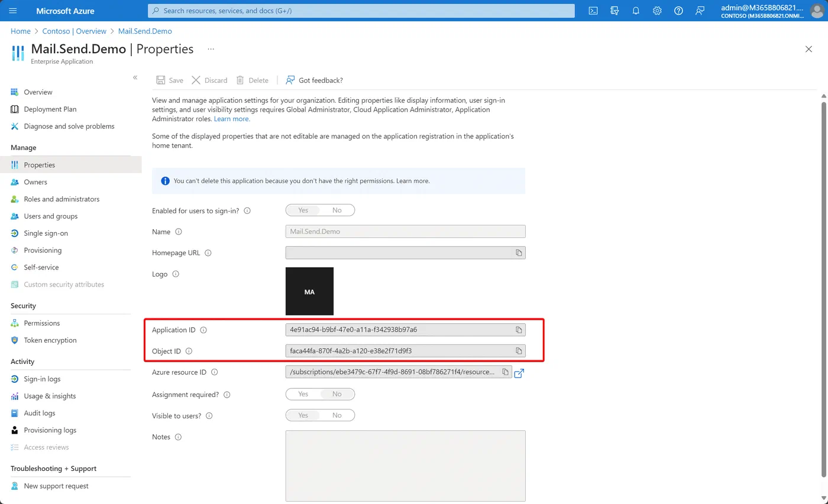Viewport: 828px width, 504px height.
Task: Set Enabled for users to sign-in to No
Action: [337, 210]
